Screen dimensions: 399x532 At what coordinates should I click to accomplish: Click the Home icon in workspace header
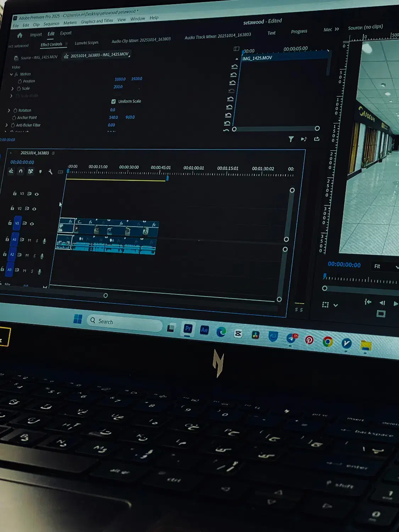pos(20,35)
